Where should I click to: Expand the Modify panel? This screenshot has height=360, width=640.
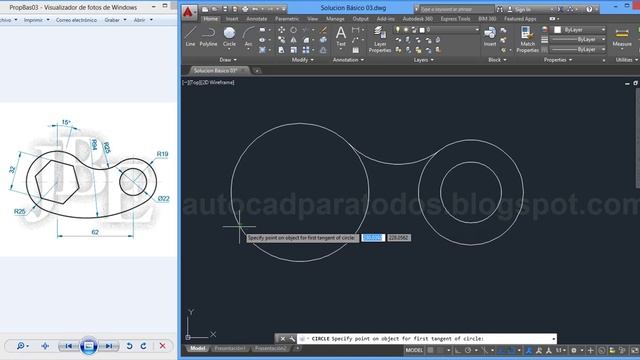pos(302,60)
